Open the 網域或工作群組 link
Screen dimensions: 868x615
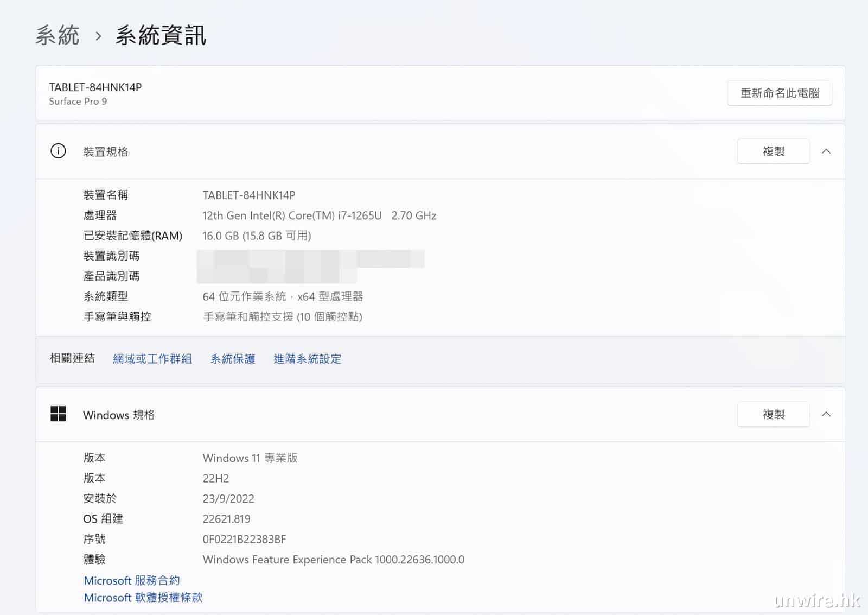(x=152, y=359)
